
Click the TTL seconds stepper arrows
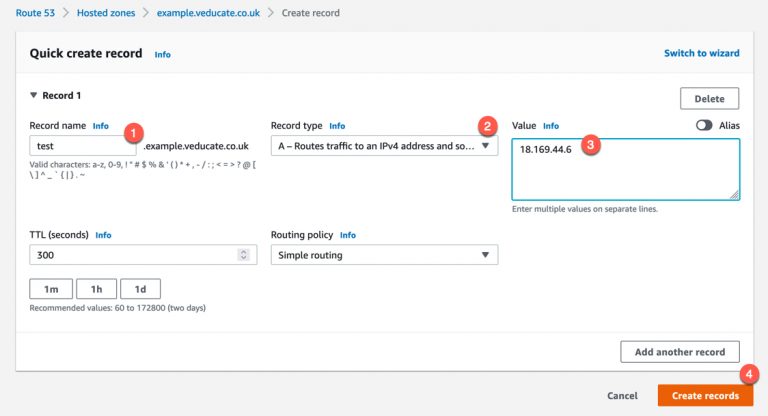coord(243,255)
